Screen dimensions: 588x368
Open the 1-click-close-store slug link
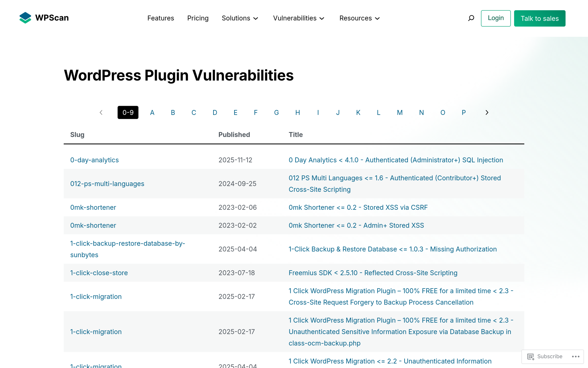pyautogui.click(x=99, y=273)
